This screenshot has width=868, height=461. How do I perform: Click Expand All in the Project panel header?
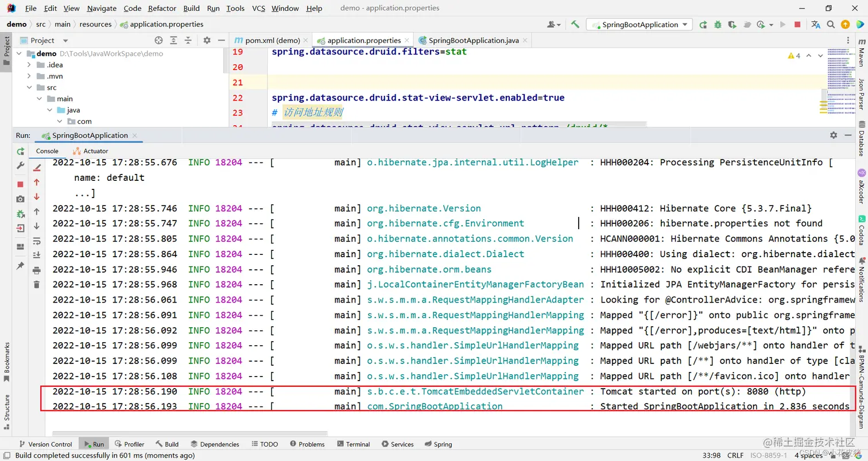pyautogui.click(x=174, y=40)
